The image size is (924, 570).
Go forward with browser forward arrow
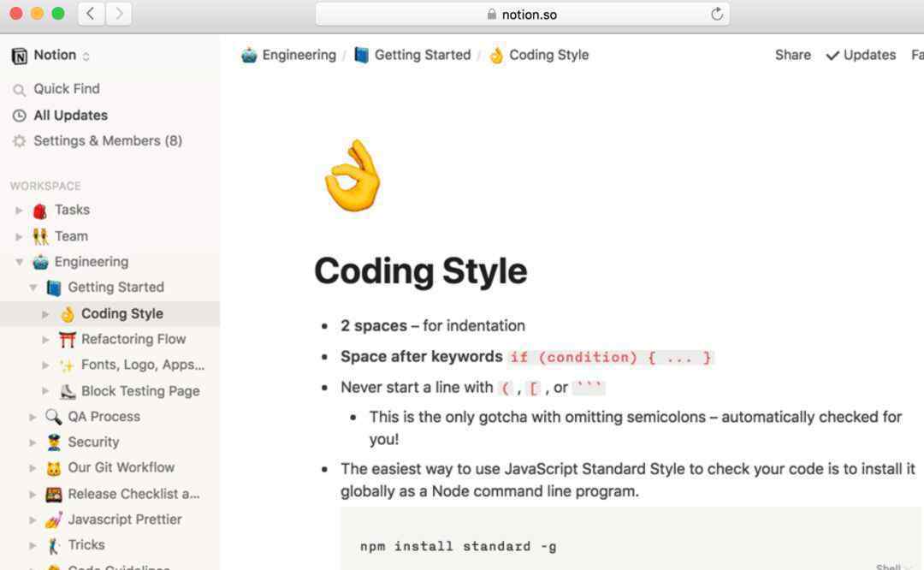pos(118,14)
